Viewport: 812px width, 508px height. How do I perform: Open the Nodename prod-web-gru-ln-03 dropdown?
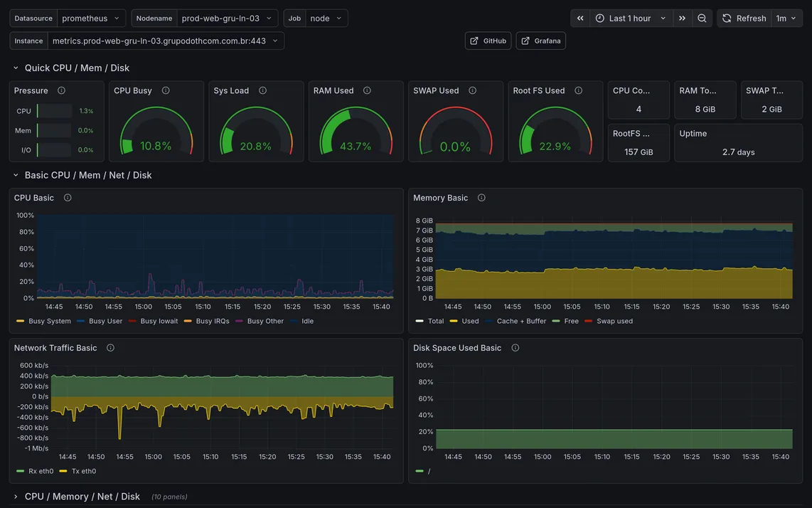click(228, 18)
